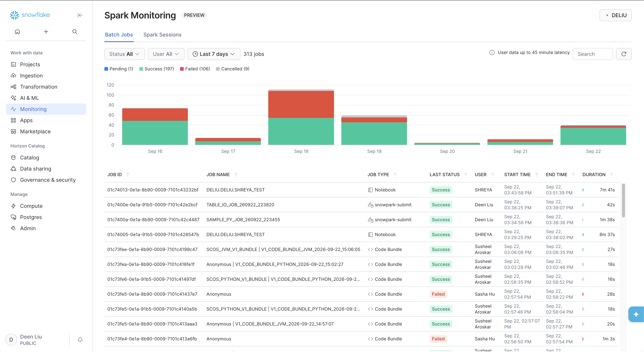644x359 pixels.
Task: Open Ingestion in the sidebar
Action: click(x=46, y=76)
